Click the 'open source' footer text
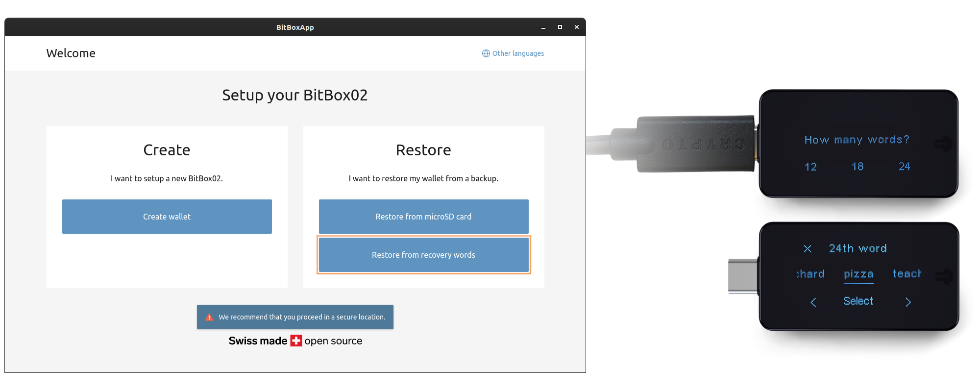The height and width of the screenshot is (392, 980). pyautogui.click(x=333, y=341)
